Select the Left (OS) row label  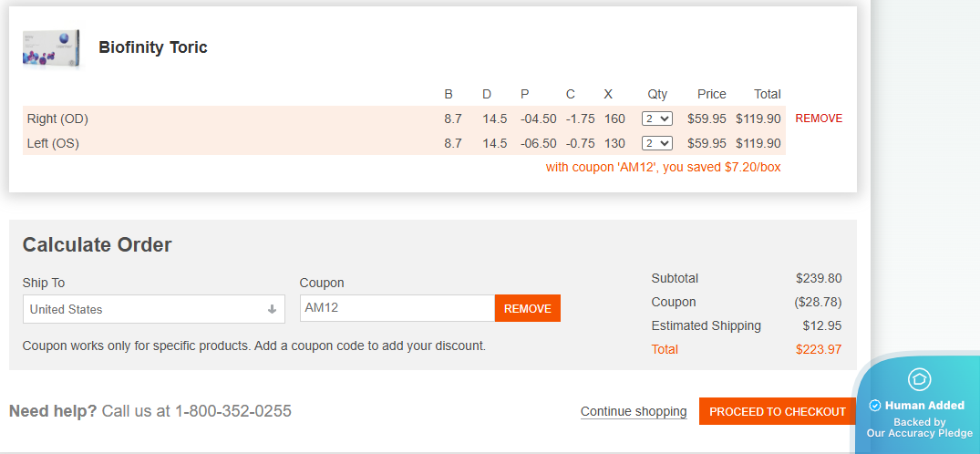[53, 143]
